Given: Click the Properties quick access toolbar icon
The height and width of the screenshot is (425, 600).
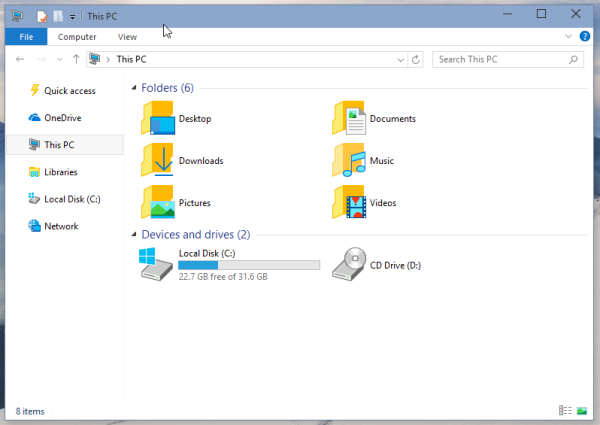Looking at the screenshot, I should point(42,16).
